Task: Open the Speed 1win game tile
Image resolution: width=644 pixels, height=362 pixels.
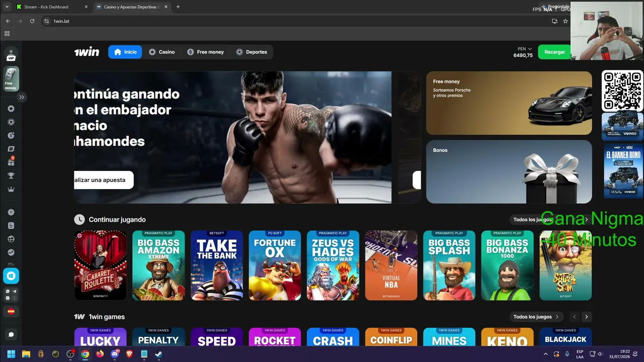Action: tap(217, 337)
